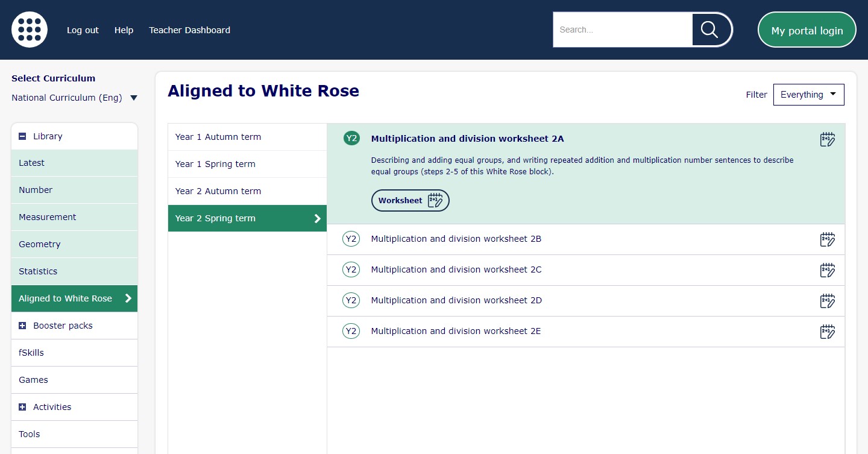
Task: Select Year 2 Autumn term
Action: (x=247, y=191)
